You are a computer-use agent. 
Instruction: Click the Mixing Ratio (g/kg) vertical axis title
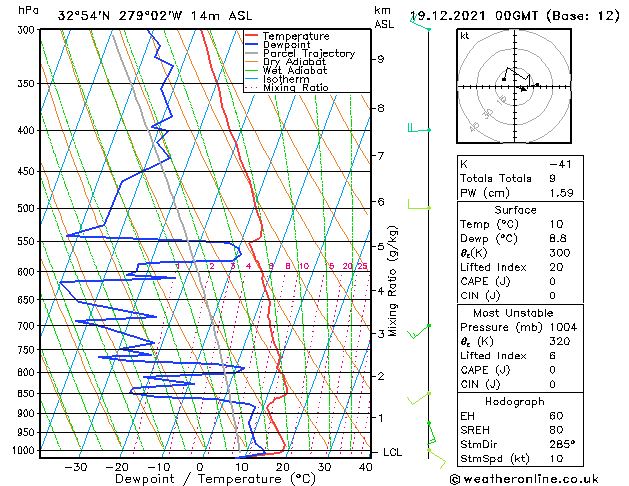tap(392, 281)
